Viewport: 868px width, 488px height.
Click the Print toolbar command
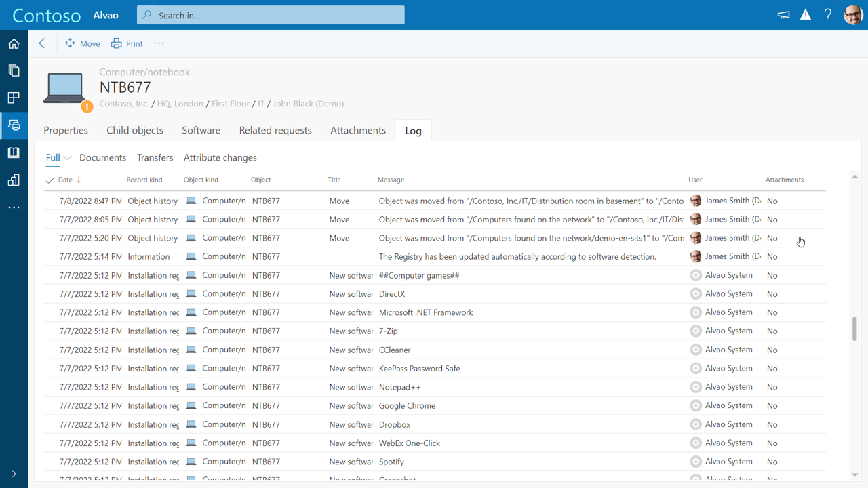tap(127, 43)
